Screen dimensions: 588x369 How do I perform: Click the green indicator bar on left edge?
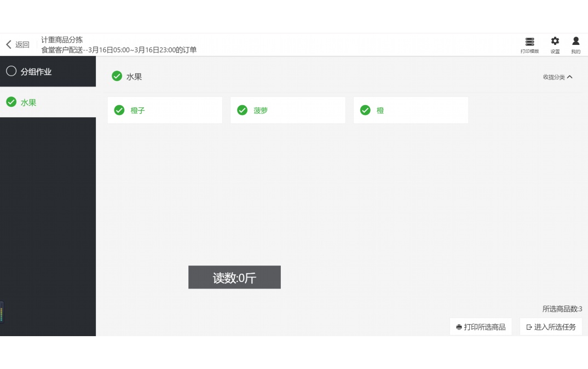(x=1, y=313)
